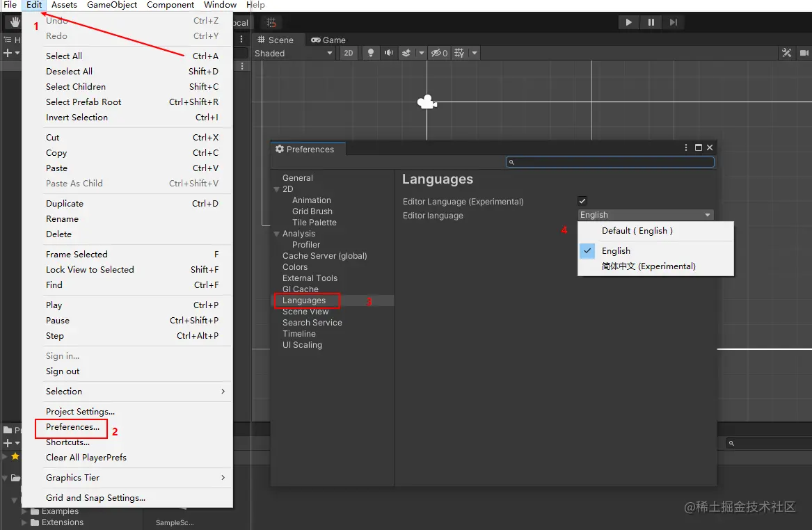Collapse the Analysis category triangle
The height and width of the screenshot is (530, 812).
tap(276, 234)
